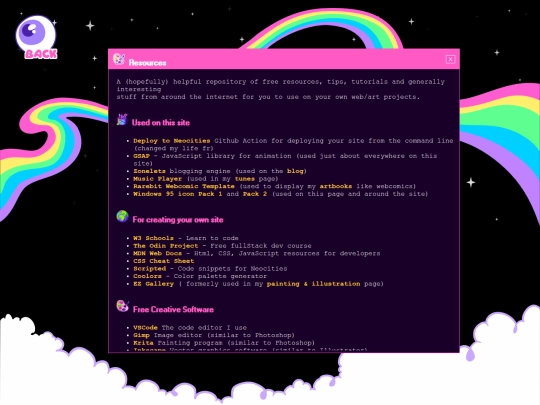Screen dimensions: 540x405
Task: Open Windows 95 icon Pack 1 link
Action: (x=178, y=194)
